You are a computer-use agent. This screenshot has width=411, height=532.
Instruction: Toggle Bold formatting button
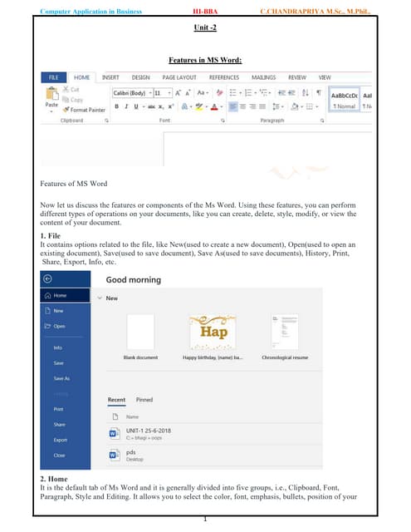point(116,106)
